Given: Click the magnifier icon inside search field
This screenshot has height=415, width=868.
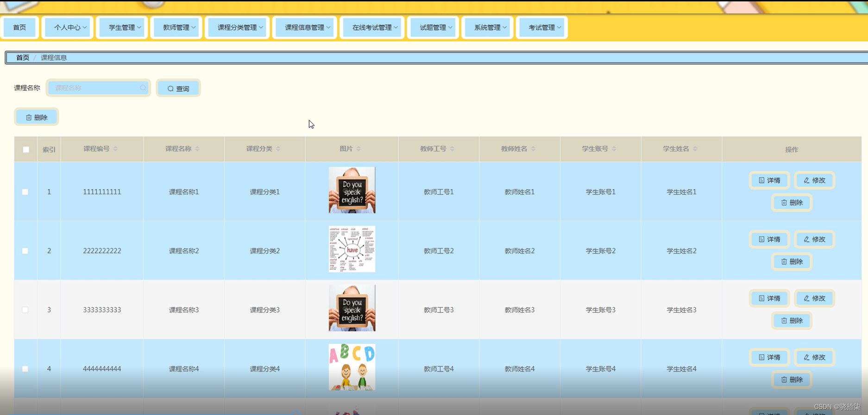Looking at the screenshot, I should coord(143,88).
